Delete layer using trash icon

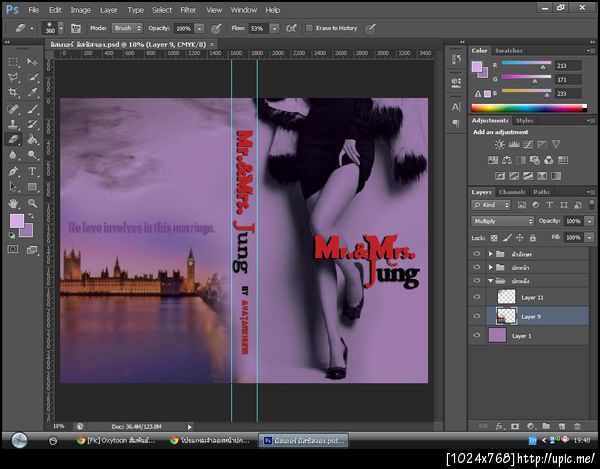point(577,426)
